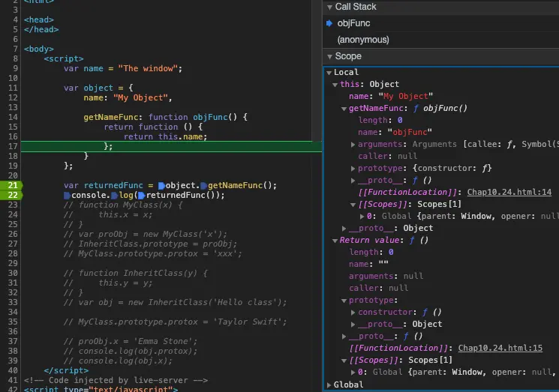The height and width of the screenshot is (392, 559).
Task: Click the blue arrow icon beside objFunc
Action: 329,23
